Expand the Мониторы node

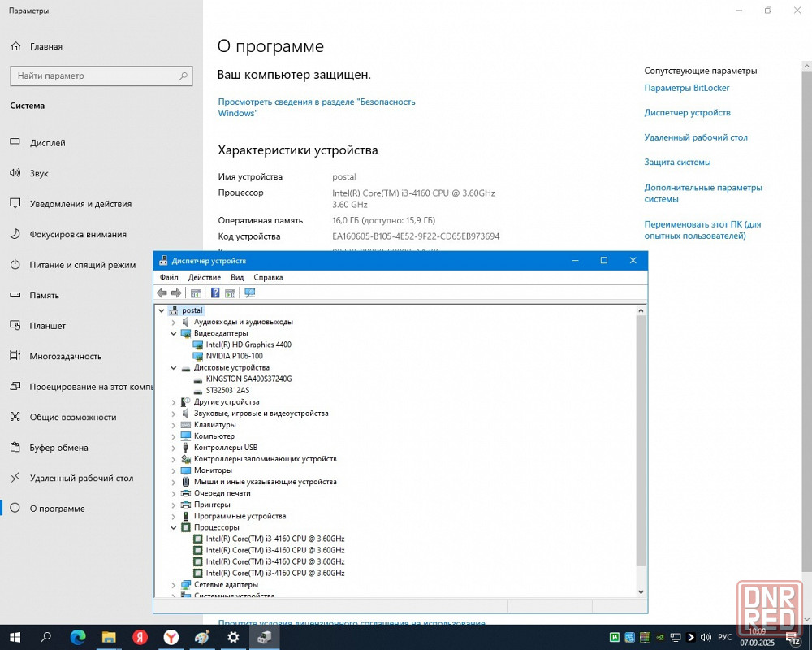(174, 470)
